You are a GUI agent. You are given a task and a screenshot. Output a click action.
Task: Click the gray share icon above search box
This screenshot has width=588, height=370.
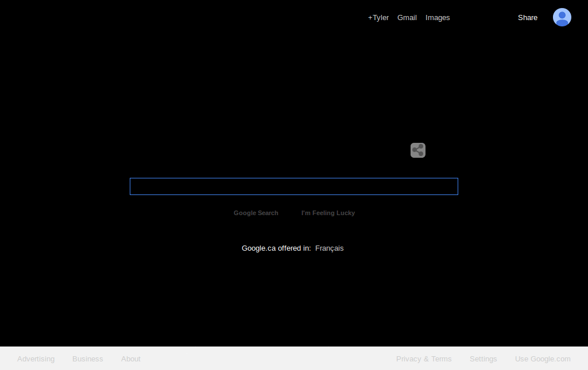pyautogui.click(x=418, y=150)
